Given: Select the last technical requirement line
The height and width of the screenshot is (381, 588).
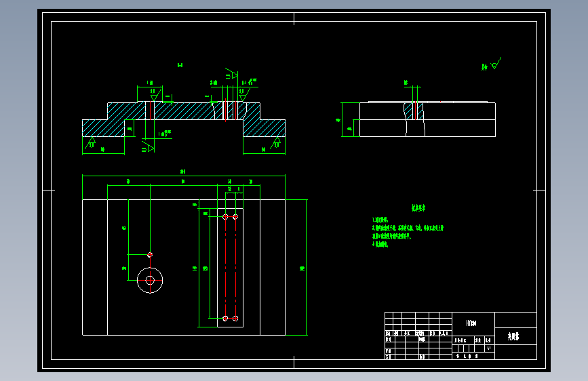Looking at the screenshot, I should 380,245.
